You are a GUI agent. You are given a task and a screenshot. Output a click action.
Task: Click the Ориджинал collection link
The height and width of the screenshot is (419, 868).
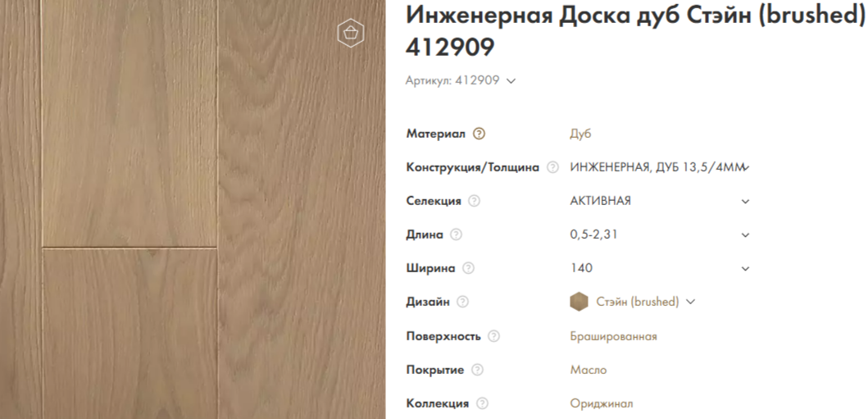pos(601,403)
